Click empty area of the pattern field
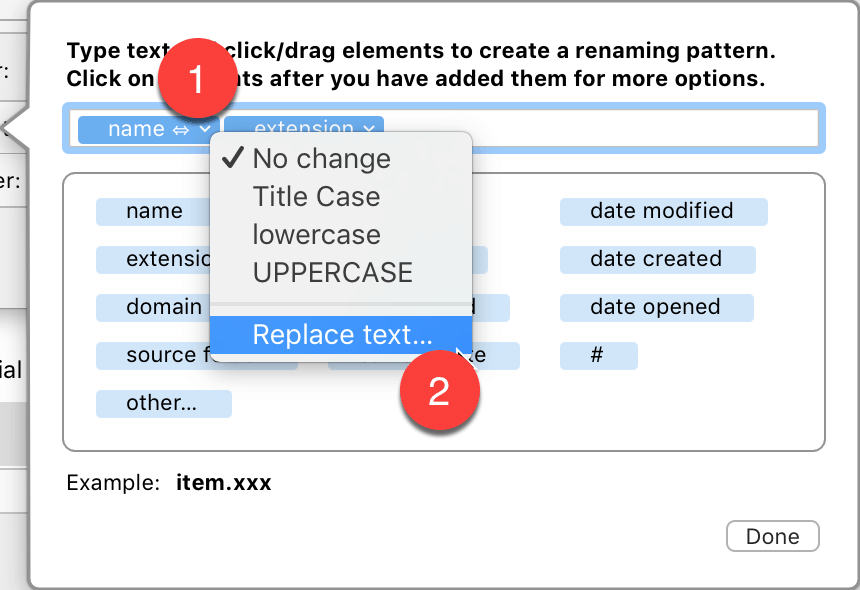The height and width of the screenshot is (590, 860). pos(603,128)
